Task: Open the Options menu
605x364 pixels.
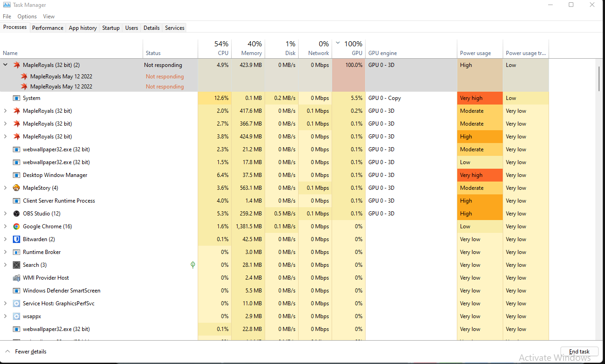Action: pos(27,17)
